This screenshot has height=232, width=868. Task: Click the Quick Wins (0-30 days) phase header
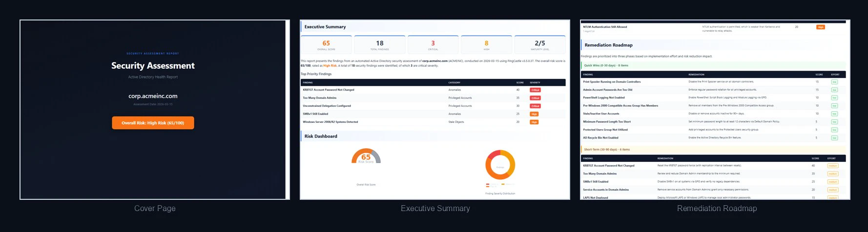pos(713,65)
